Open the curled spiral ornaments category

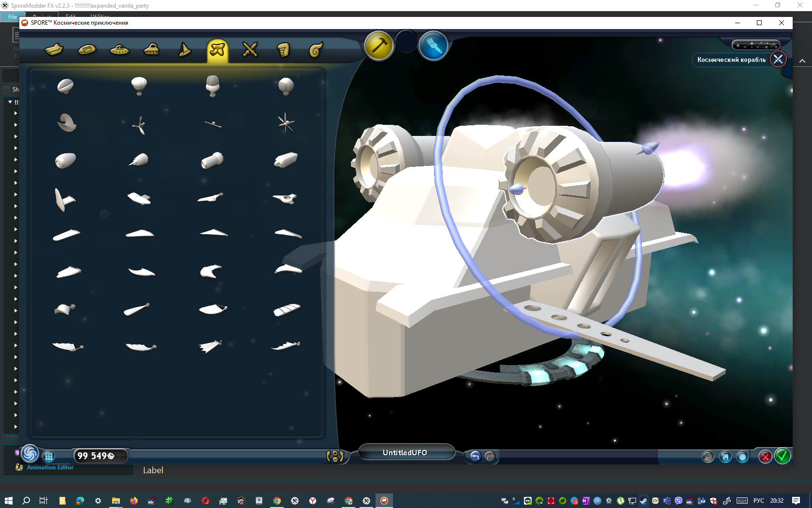click(316, 49)
